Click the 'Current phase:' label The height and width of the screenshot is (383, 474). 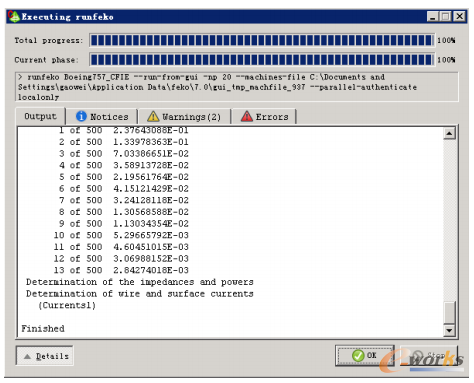point(47,60)
